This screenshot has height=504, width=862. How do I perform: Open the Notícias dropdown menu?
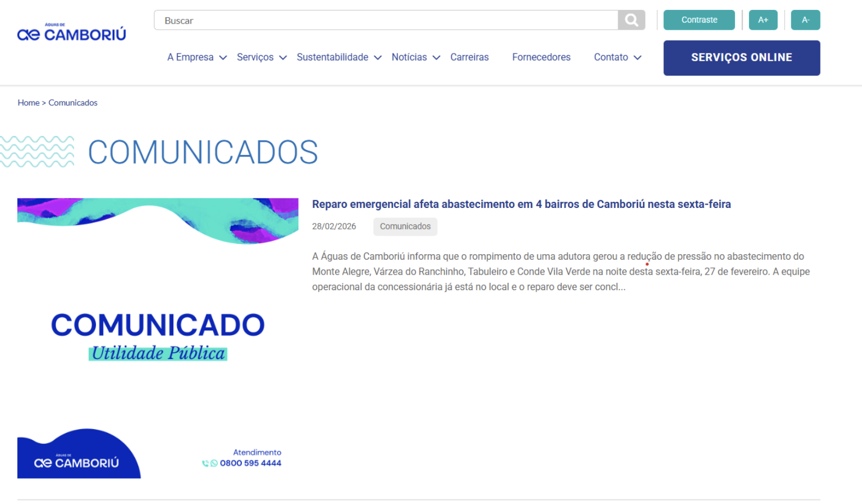[x=416, y=57]
